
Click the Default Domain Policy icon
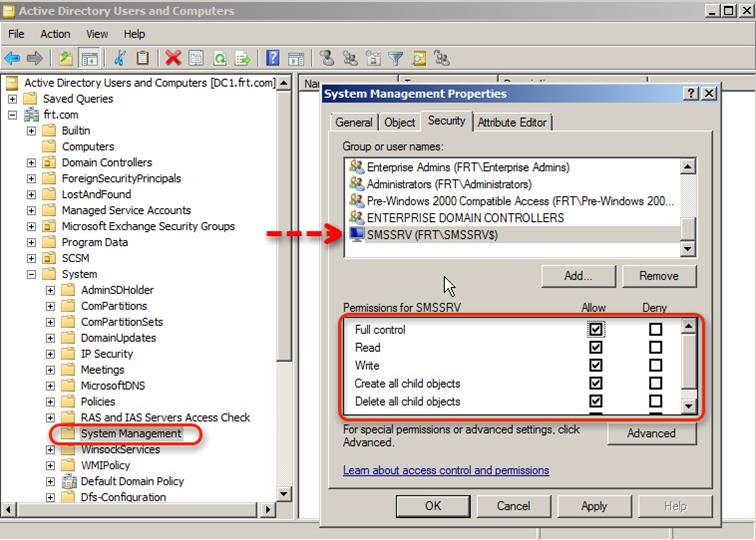point(69,481)
